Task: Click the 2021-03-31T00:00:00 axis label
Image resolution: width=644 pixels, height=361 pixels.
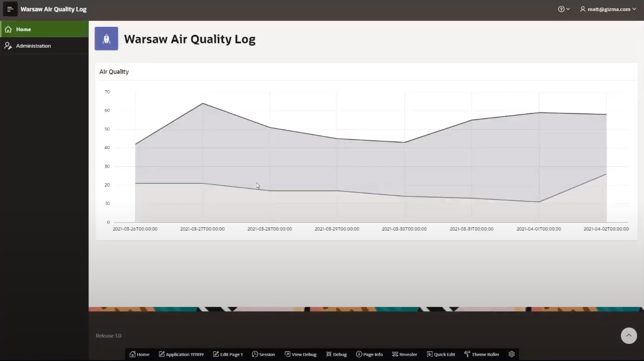Action: [472, 229]
